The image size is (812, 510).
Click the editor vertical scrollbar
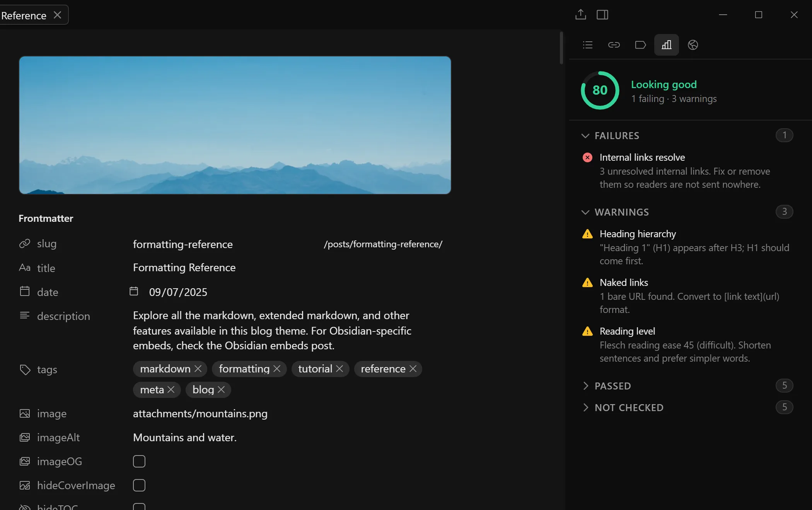[x=561, y=48]
